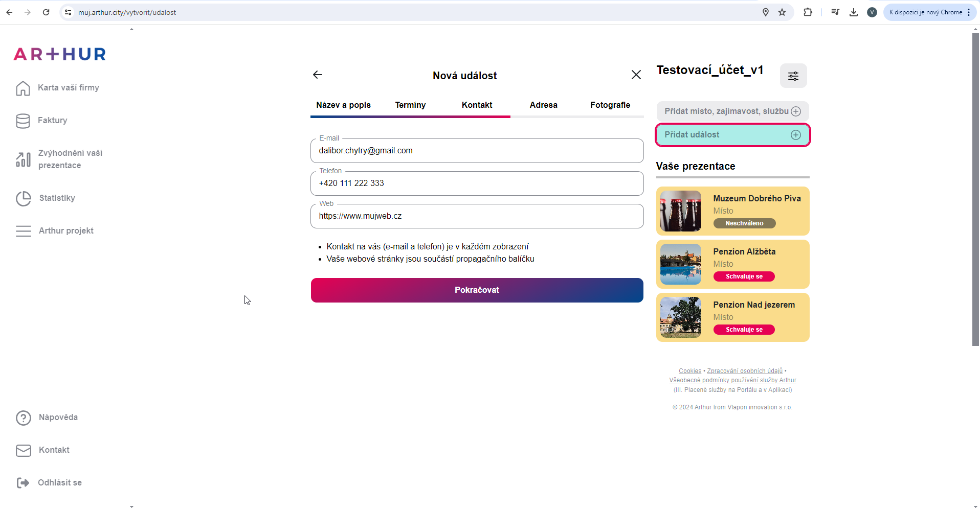The image size is (980, 510).
Task: Click the plus on Přidat událost
Action: tap(796, 135)
